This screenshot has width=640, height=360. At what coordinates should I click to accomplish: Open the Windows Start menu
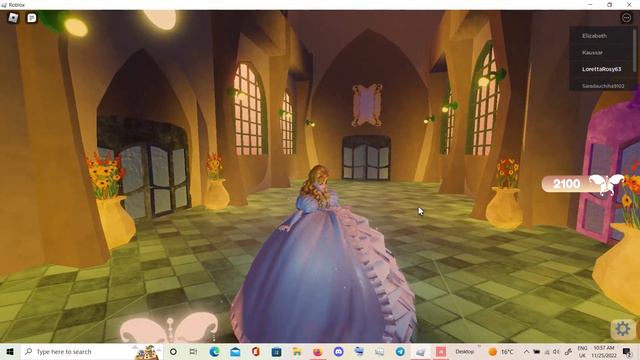[10, 351]
